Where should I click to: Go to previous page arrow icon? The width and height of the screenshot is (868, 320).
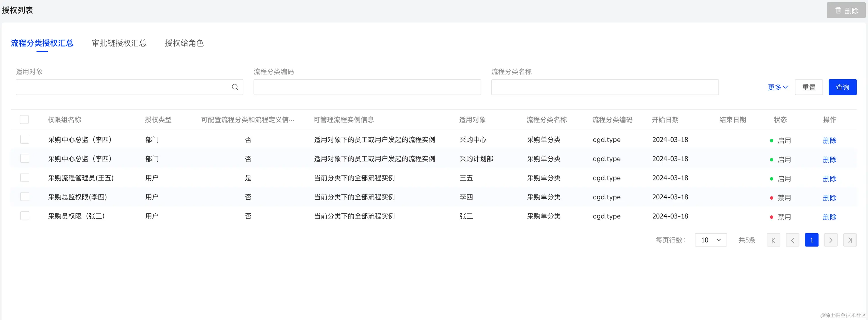pyautogui.click(x=792, y=240)
